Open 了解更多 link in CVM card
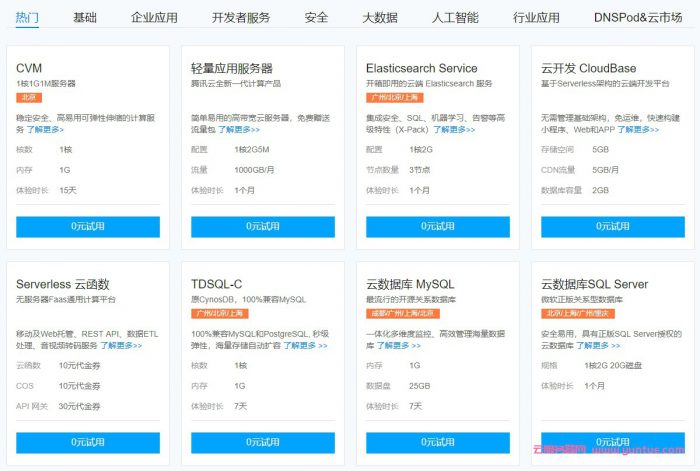The image size is (700, 471). [x=45, y=130]
